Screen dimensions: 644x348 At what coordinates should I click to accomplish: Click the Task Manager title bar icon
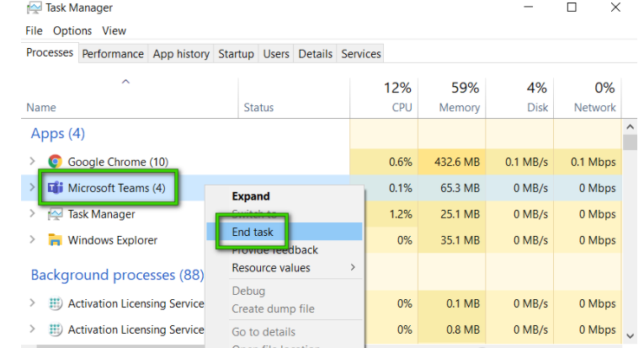pos(34,8)
